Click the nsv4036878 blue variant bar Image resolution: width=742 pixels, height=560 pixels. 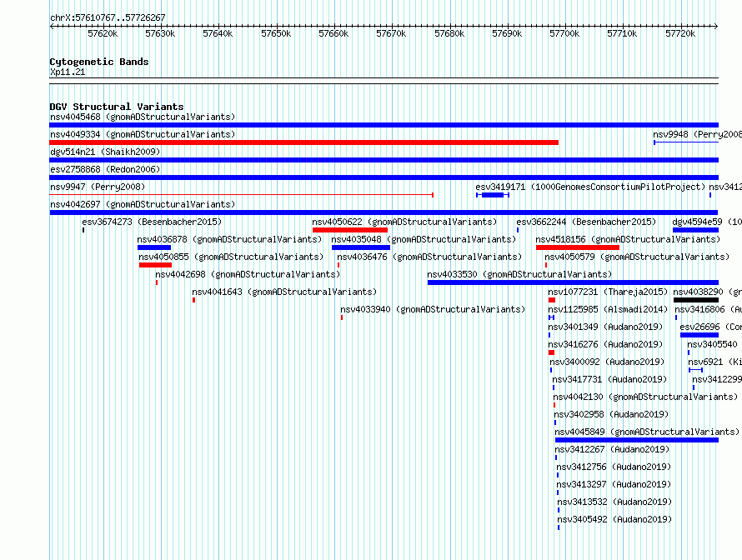pos(154,247)
